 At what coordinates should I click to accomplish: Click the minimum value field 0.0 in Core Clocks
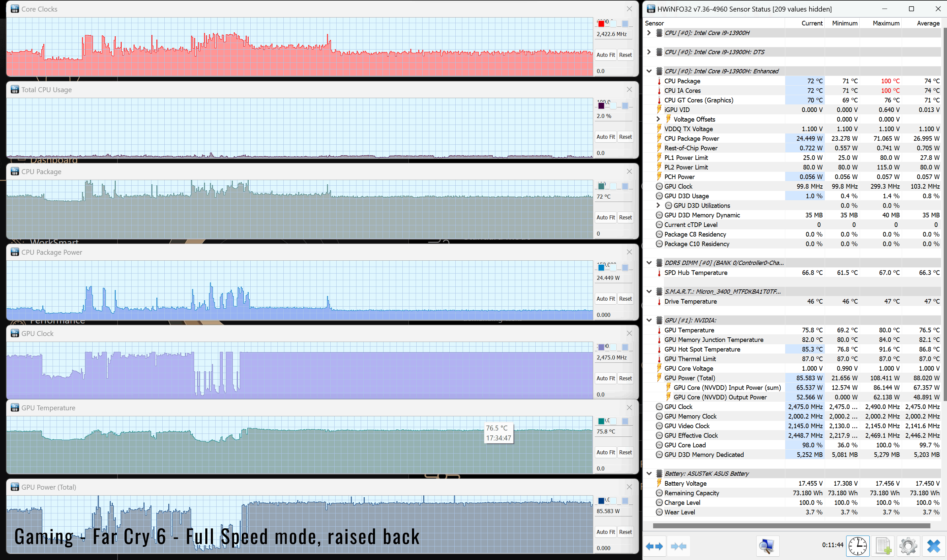614,71
